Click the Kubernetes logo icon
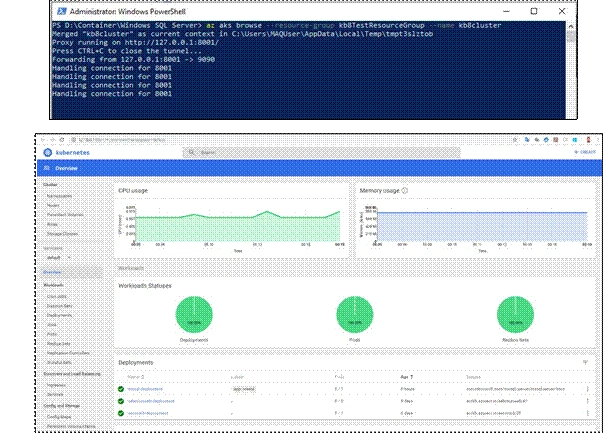Viewport: 610px width, 441px height. (x=47, y=152)
